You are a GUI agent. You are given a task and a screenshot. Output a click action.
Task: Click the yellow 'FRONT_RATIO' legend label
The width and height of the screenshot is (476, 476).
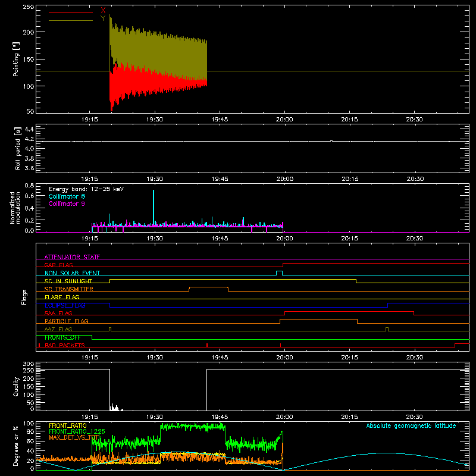[x=68, y=425]
